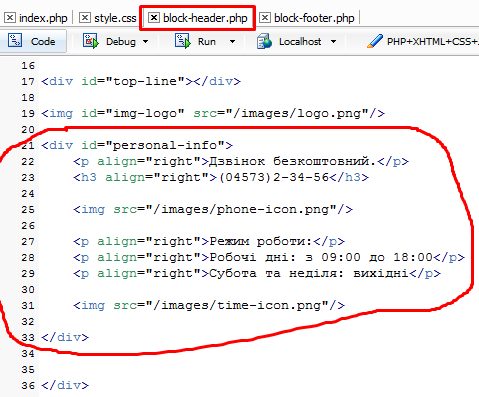Close the index.php tab via X icon
Viewport: 479px width, 397px height.
10,17
